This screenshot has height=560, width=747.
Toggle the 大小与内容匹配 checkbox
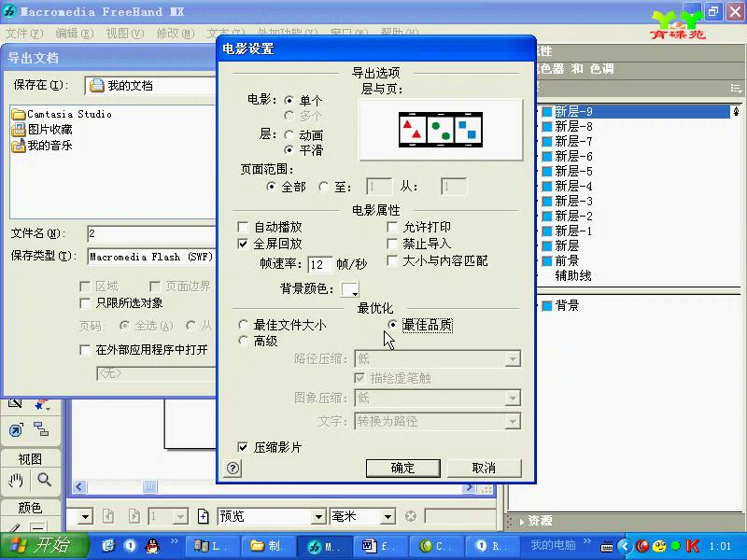tap(392, 260)
